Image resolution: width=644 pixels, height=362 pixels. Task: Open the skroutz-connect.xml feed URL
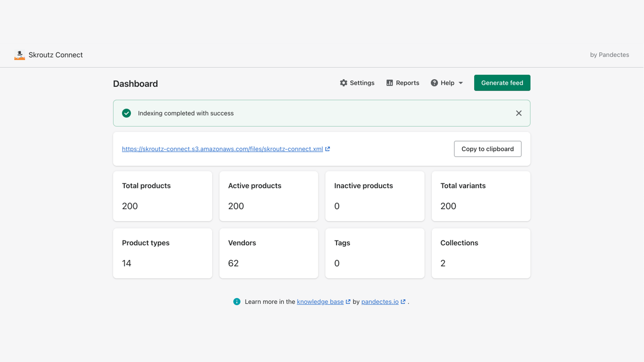pos(222,149)
